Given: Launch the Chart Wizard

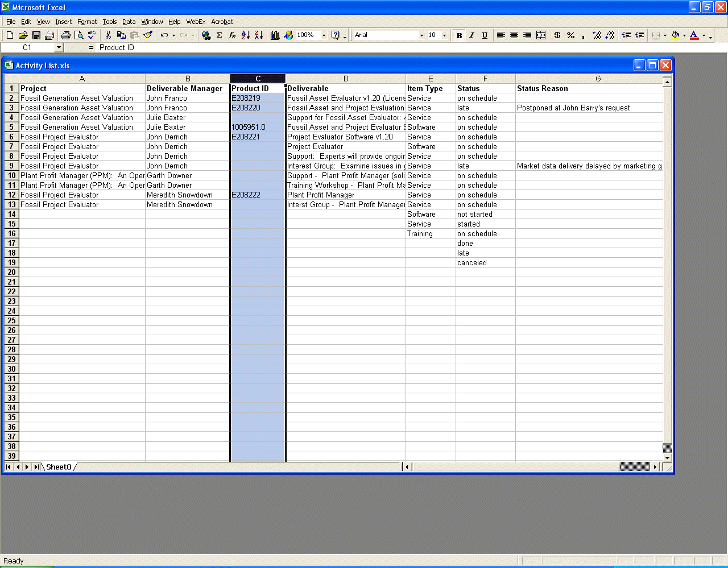Looking at the screenshot, I should click(x=275, y=35).
